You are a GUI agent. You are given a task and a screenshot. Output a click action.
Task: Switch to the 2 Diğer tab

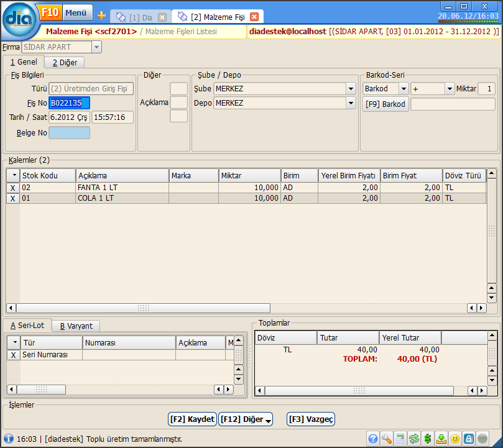pyautogui.click(x=65, y=63)
